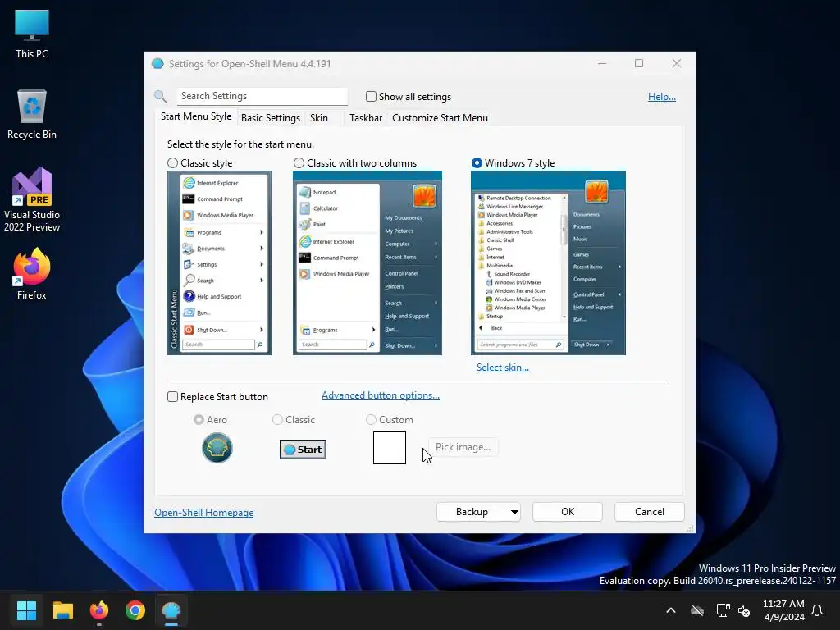Click the Aero shell start button image
840x630 pixels.
[217, 447]
